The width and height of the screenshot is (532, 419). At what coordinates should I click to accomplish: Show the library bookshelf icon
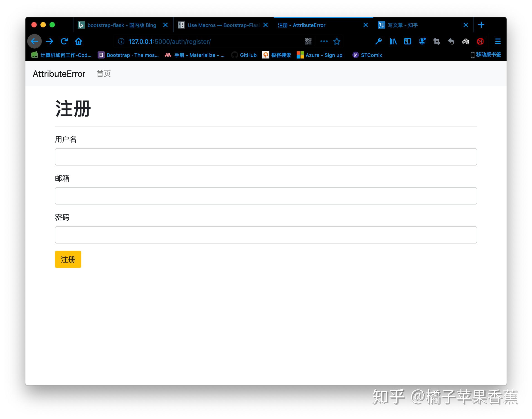point(393,41)
